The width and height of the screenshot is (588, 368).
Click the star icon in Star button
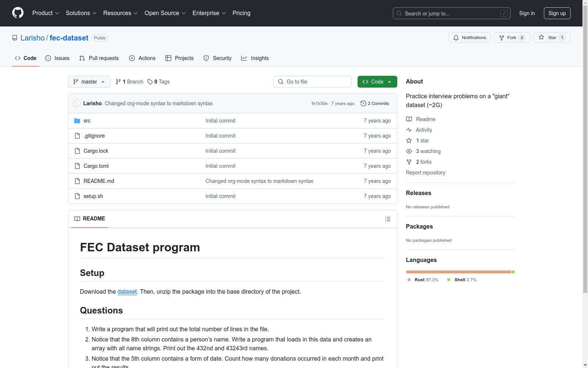click(x=541, y=37)
